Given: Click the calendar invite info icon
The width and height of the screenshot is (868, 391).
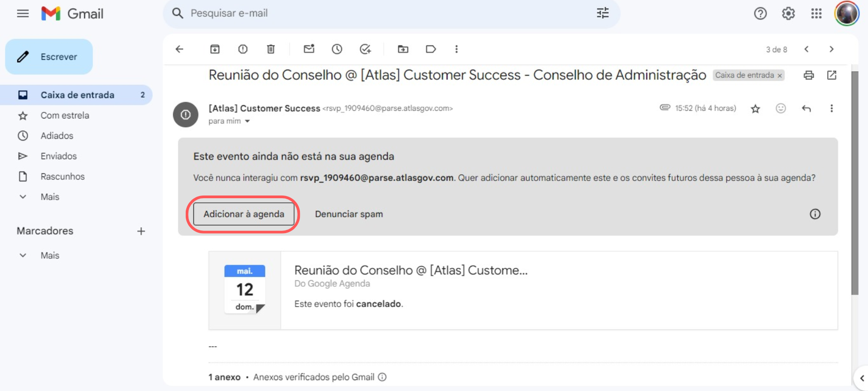Looking at the screenshot, I should coord(815,214).
